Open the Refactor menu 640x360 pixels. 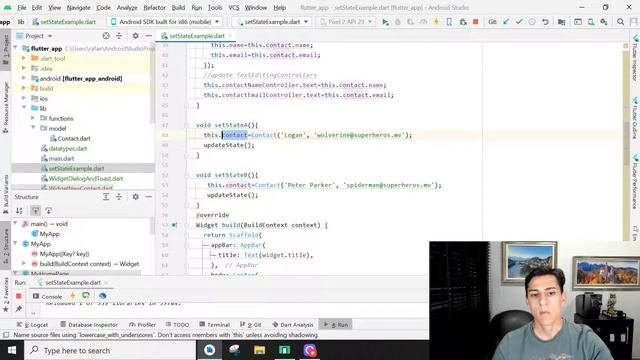[154, 7]
